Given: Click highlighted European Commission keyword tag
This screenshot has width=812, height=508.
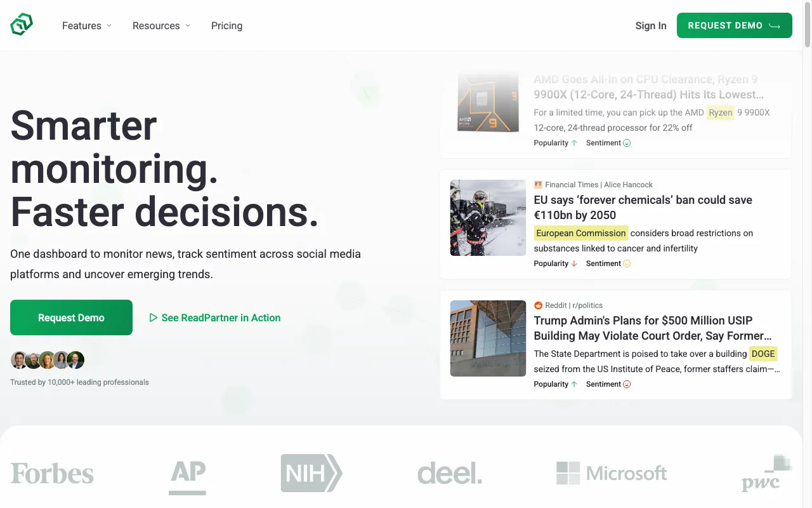Looking at the screenshot, I should tap(581, 233).
